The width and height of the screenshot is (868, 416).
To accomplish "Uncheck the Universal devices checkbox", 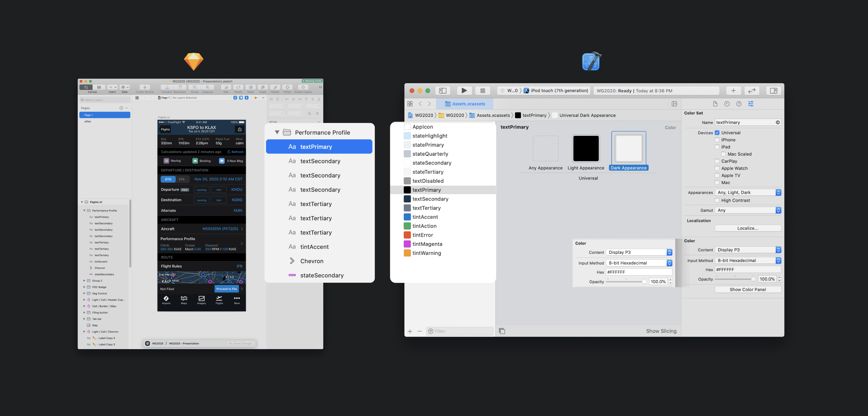I will [x=717, y=133].
